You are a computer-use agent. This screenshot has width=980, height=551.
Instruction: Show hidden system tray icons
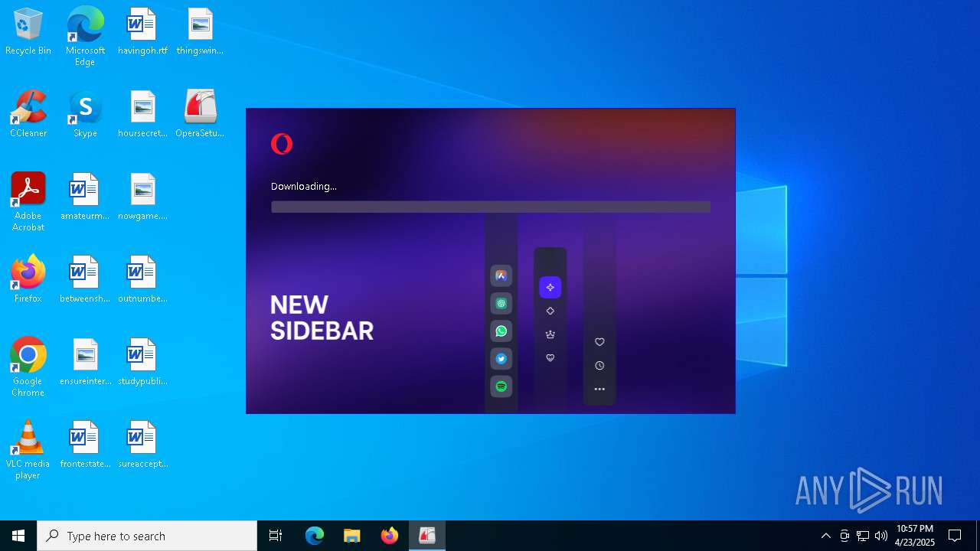[826, 536]
